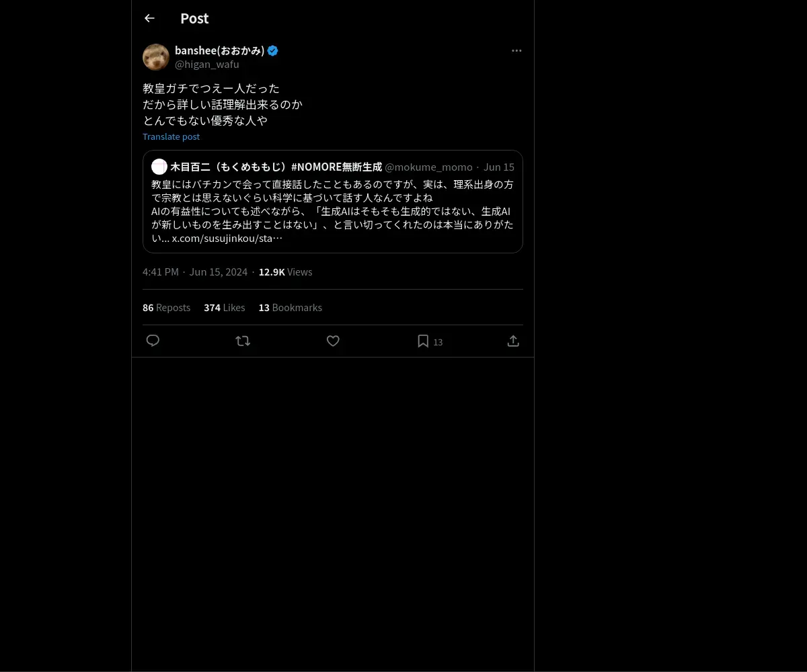This screenshot has width=807, height=672.
Task: Click Translate post link
Action: 171,136
